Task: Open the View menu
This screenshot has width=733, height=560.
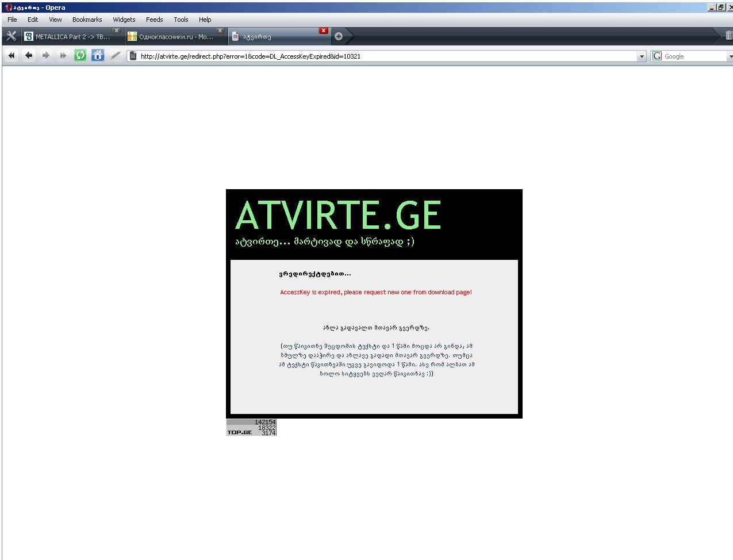Action: click(x=55, y=20)
